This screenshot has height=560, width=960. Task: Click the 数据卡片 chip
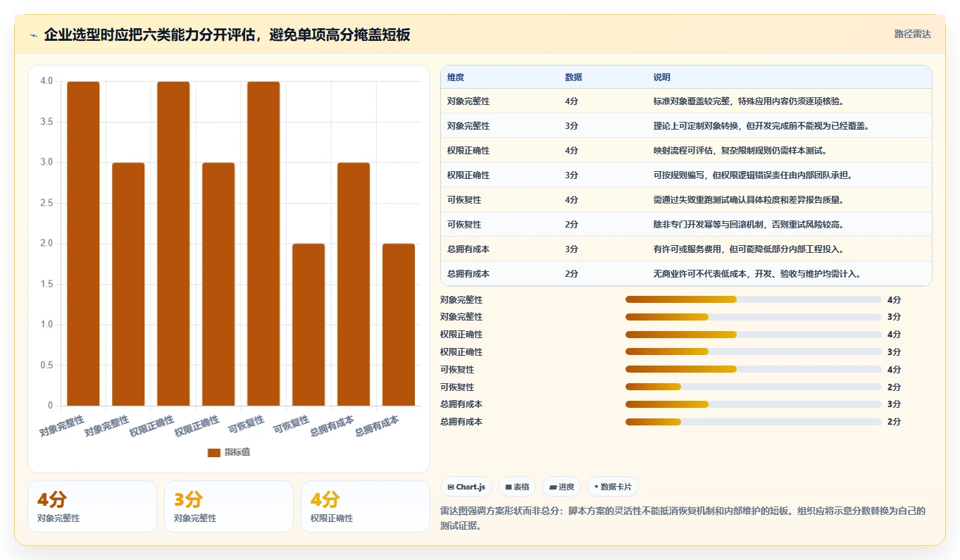pyautogui.click(x=613, y=487)
